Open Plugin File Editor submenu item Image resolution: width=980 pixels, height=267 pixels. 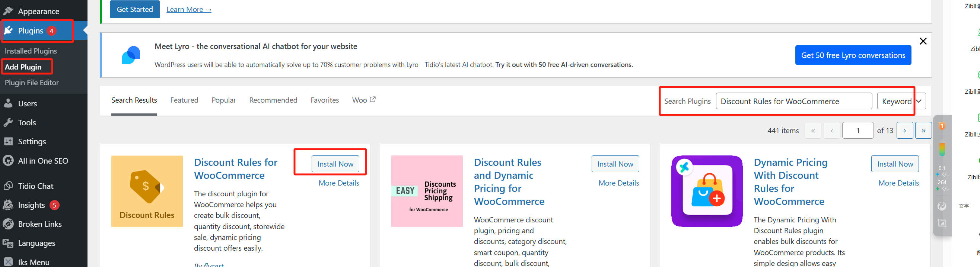(32, 83)
